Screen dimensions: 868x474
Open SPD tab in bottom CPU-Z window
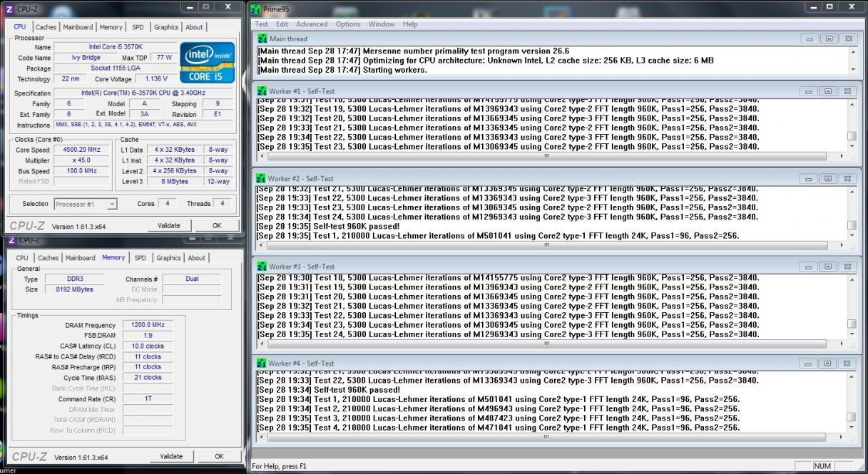point(140,258)
